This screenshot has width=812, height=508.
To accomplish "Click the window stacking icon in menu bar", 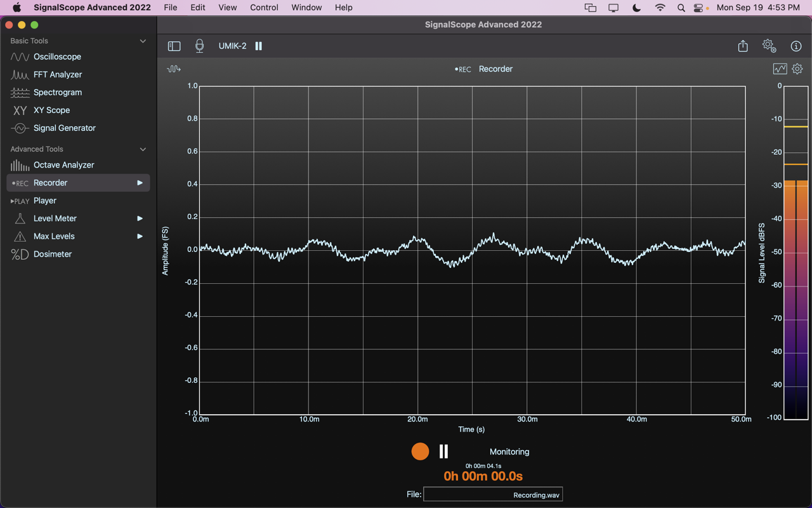I will tap(591, 8).
